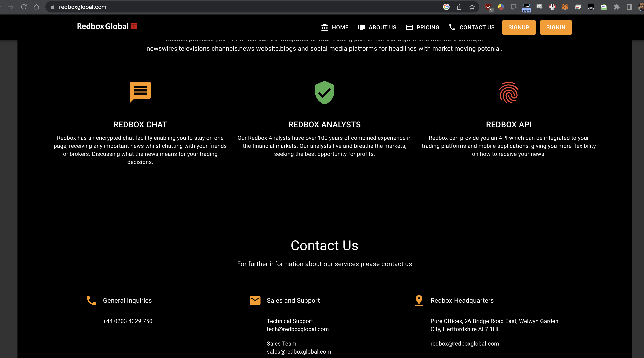Open the black two-circles extension icon
The height and width of the screenshot is (358, 644).
(x=591, y=7)
